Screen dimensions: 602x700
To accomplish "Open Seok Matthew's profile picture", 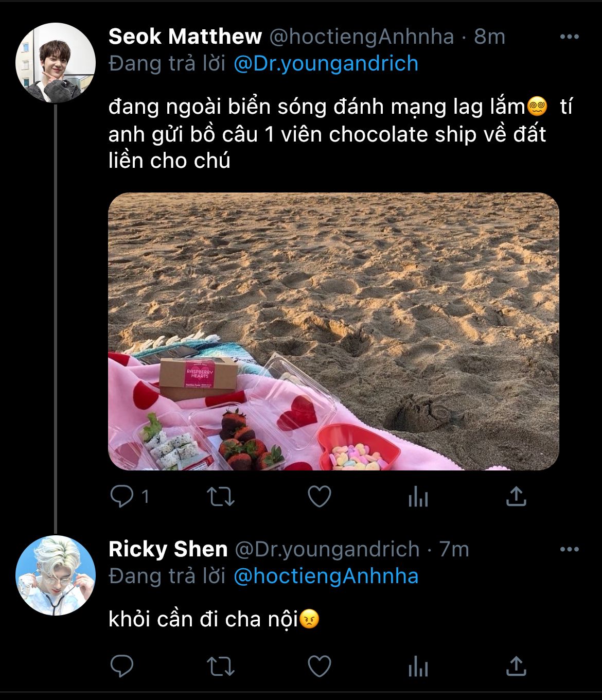I will click(x=56, y=63).
